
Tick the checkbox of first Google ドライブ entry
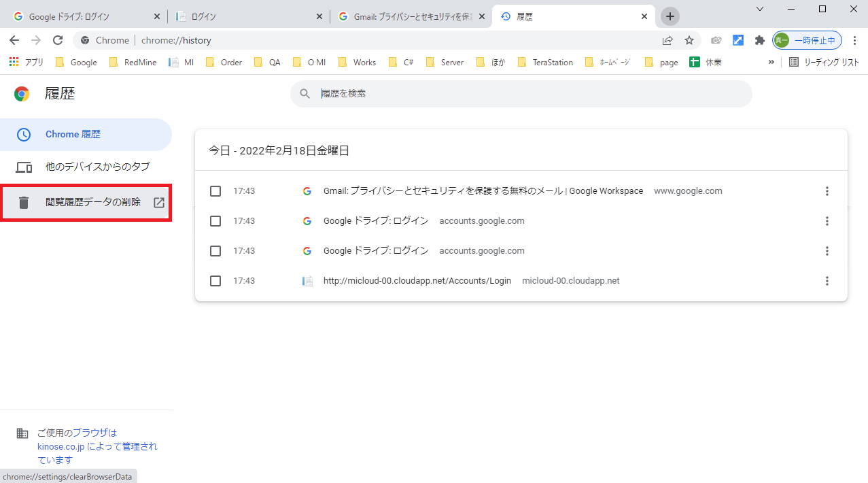pos(215,221)
